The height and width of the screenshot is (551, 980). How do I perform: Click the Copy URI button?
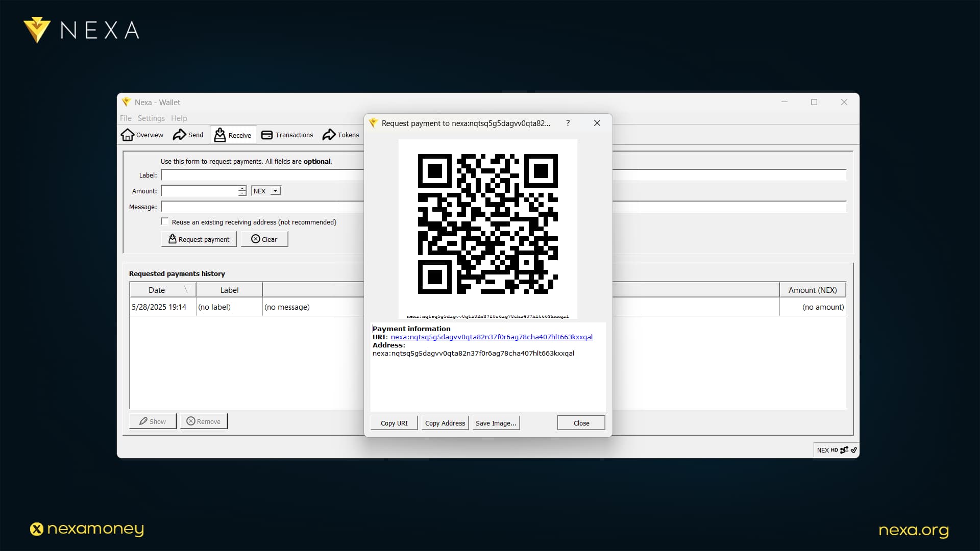click(x=394, y=423)
